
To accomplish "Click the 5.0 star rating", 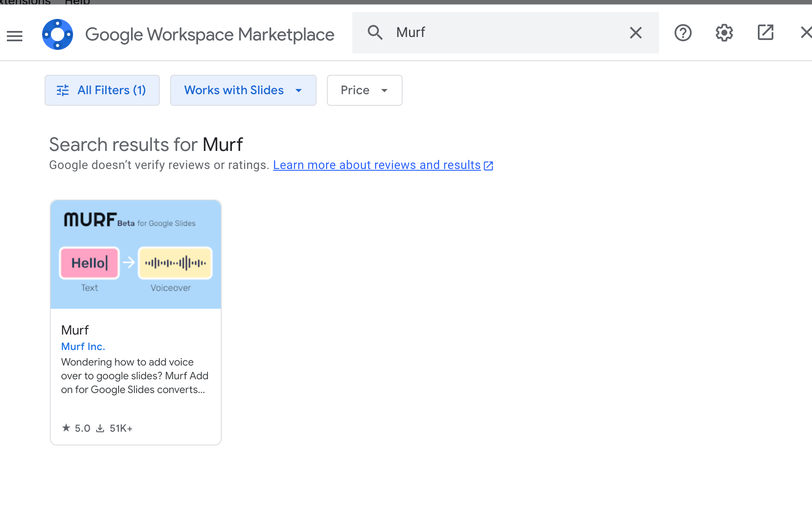I will click(x=76, y=428).
